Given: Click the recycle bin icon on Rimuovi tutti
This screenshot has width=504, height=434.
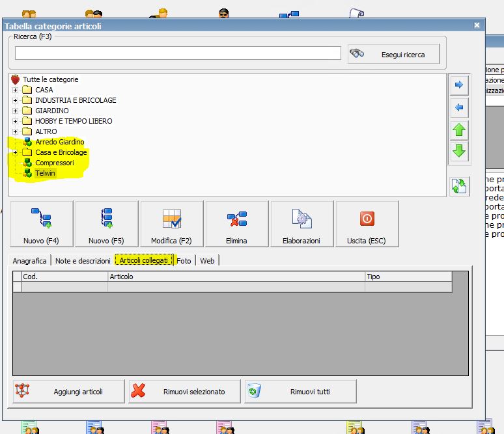Looking at the screenshot, I should click(254, 390).
